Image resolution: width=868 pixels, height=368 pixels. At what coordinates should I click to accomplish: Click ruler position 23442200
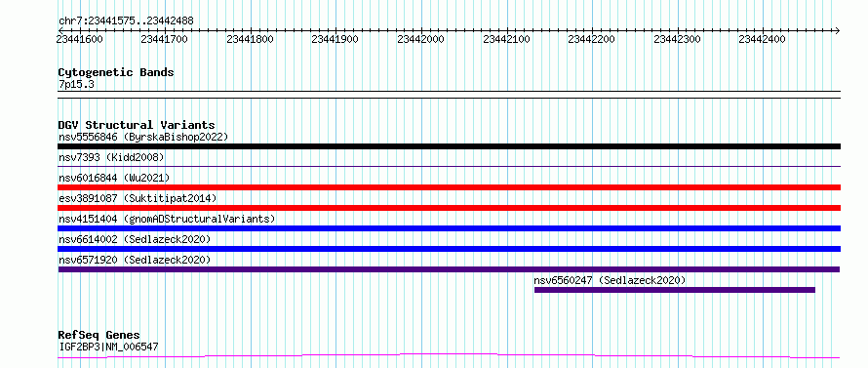tap(592, 39)
